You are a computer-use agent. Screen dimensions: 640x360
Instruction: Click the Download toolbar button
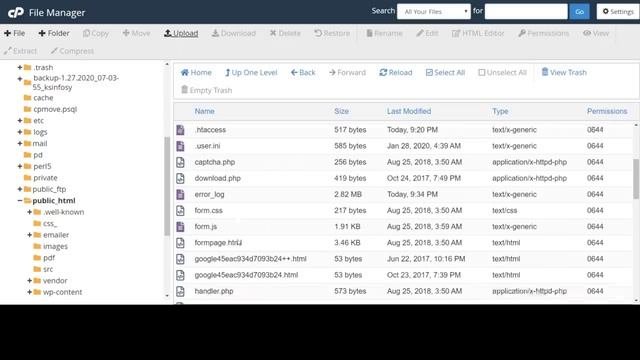coord(234,33)
